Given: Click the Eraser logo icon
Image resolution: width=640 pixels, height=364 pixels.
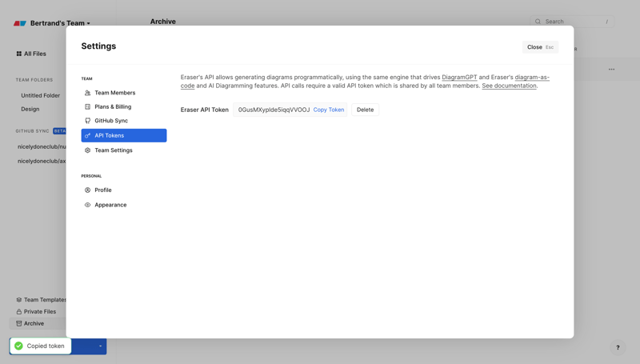Looking at the screenshot, I should (x=19, y=23).
